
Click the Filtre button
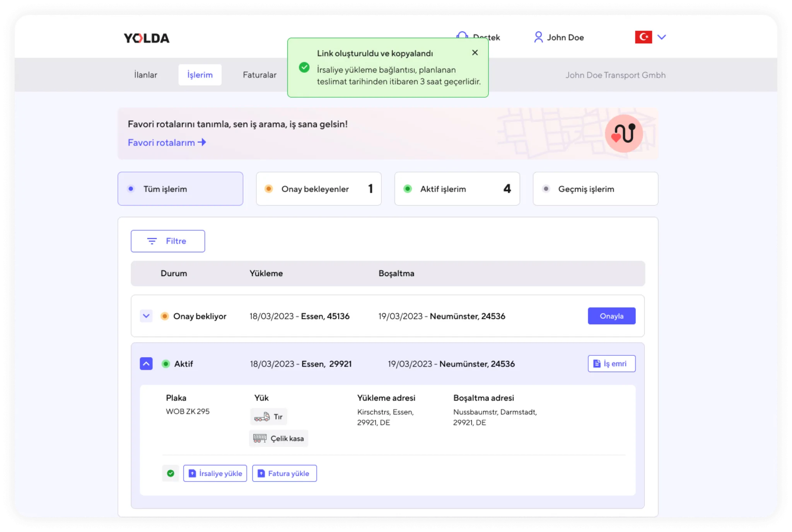click(x=168, y=241)
